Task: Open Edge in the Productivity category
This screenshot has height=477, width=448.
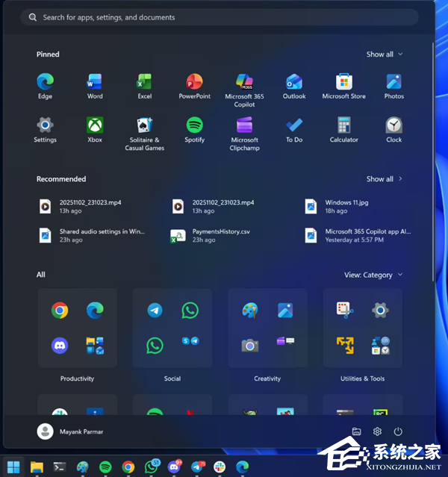Action: [x=95, y=311]
